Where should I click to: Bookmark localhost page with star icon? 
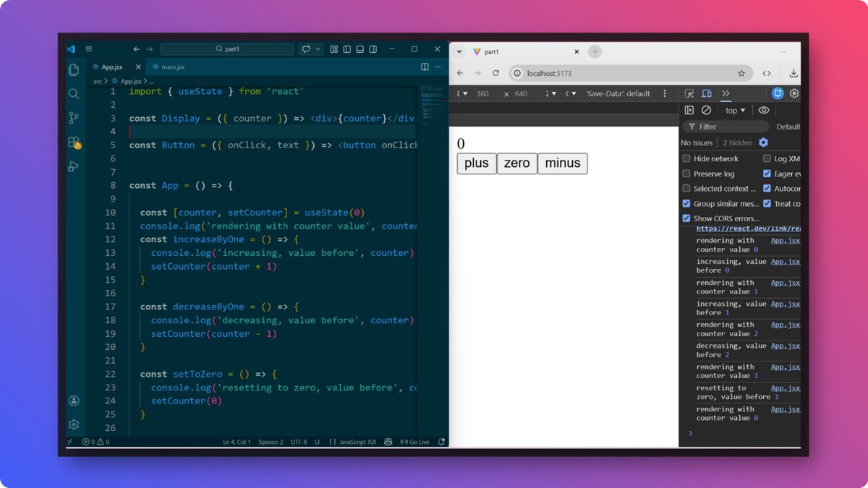[741, 73]
